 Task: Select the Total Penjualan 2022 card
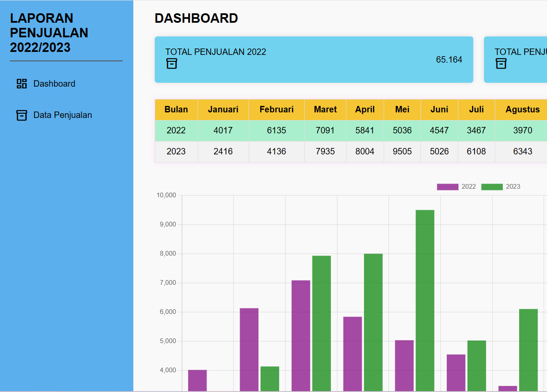coord(314,60)
